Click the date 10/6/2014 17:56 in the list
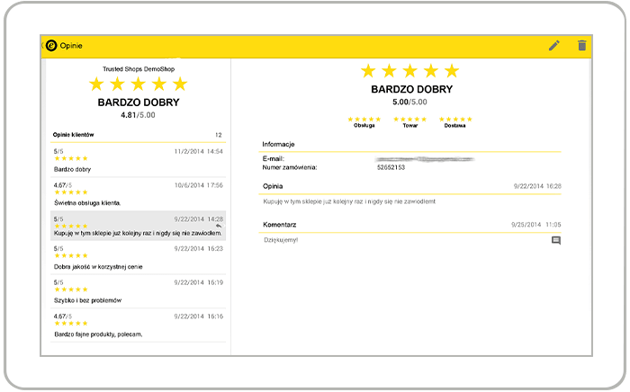 pos(198,185)
